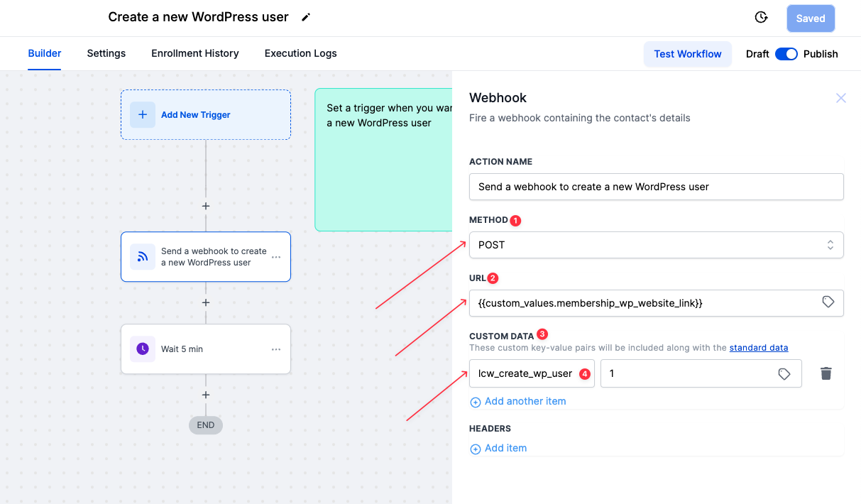The height and width of the screenshot is (504, 861).
Task: Open the webhook step three-dot menu
Action: (x=276, y=257)
